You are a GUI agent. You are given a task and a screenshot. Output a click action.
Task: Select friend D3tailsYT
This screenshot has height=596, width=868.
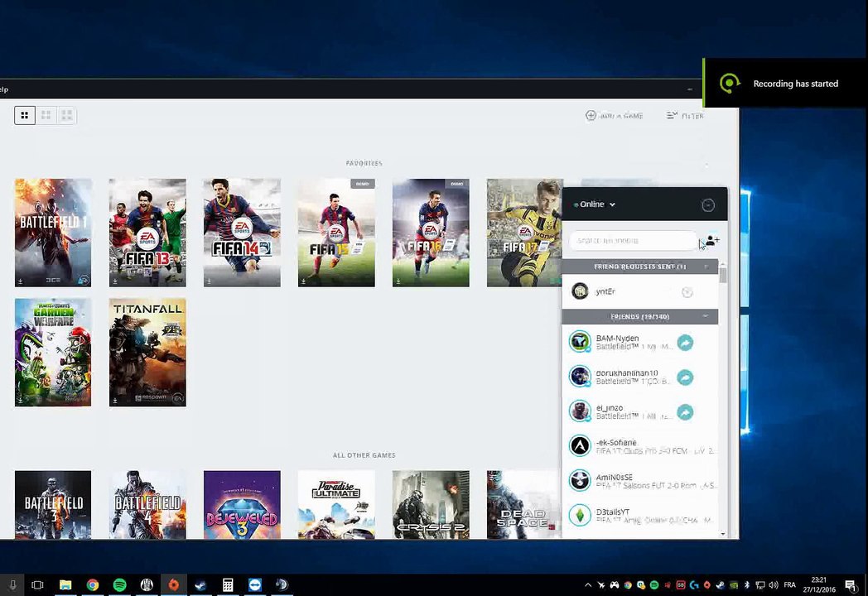click(640, 516)
